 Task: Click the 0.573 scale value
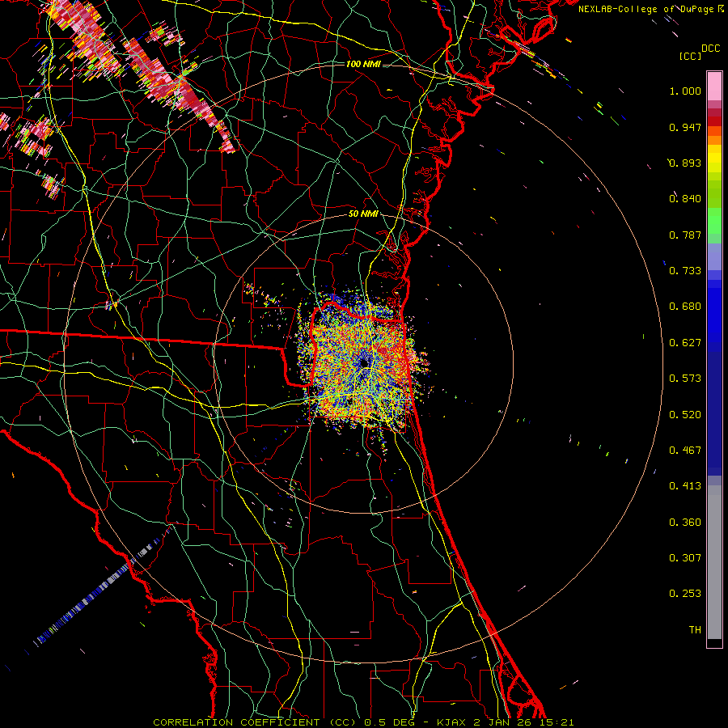pos(685,379)
